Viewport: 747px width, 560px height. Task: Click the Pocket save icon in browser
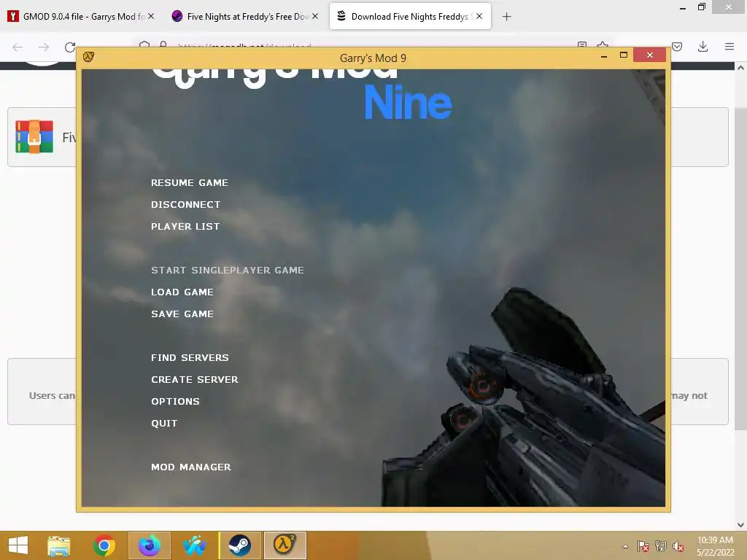677,47
